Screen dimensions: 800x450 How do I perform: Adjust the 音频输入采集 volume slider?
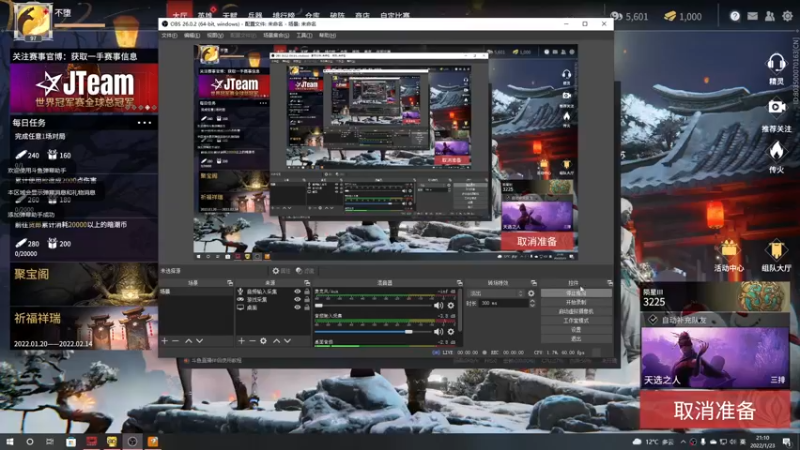pyautogui.click(x=372, y=332)
